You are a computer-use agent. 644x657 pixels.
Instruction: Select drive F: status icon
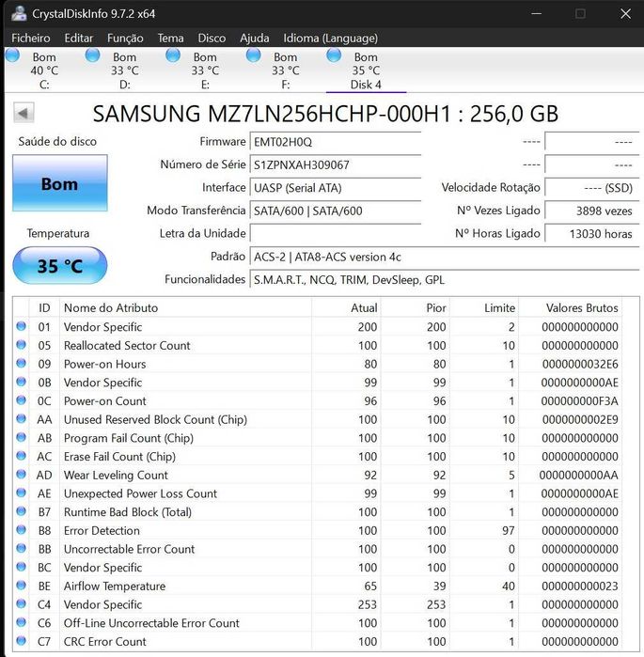coord(254,55)
